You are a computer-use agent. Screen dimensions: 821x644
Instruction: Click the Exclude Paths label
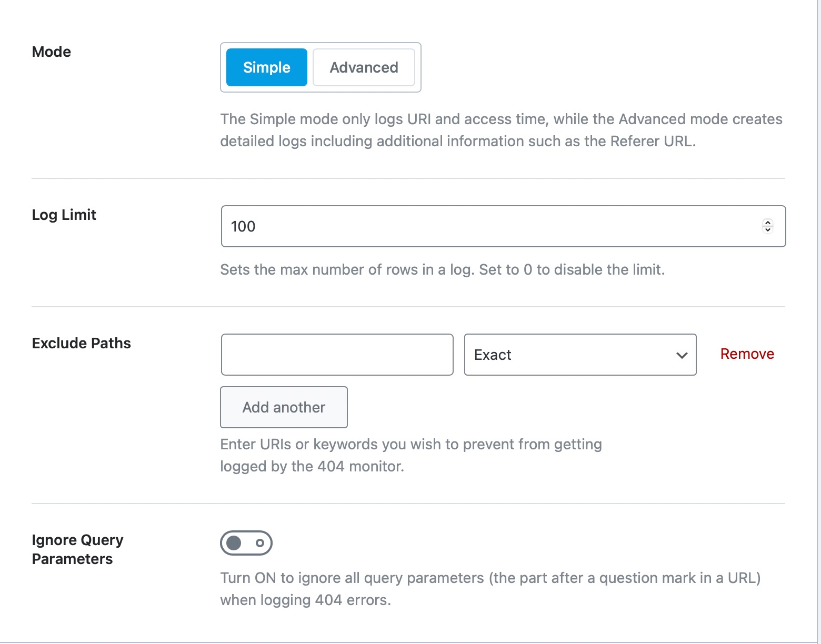(x=82, y=343)
